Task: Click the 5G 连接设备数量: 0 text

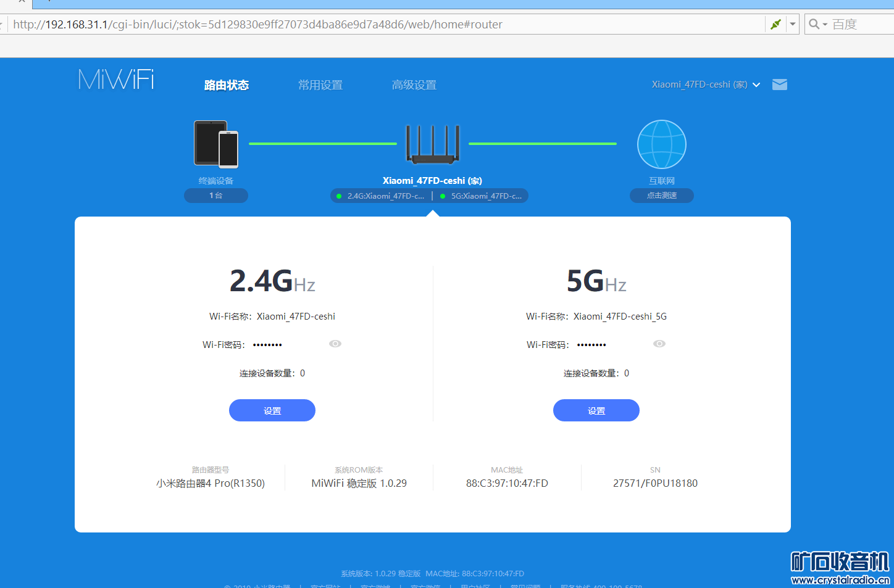Action: [596, 373]
